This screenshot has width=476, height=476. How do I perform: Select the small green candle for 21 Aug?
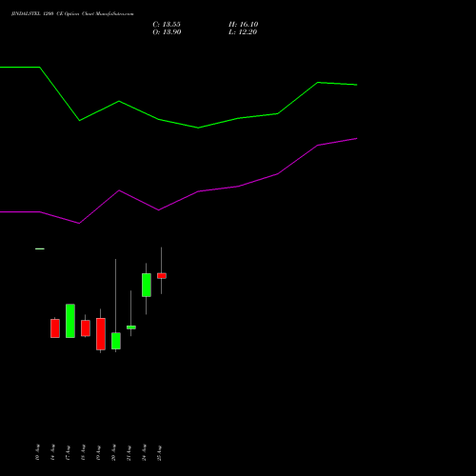pos(131,327)
